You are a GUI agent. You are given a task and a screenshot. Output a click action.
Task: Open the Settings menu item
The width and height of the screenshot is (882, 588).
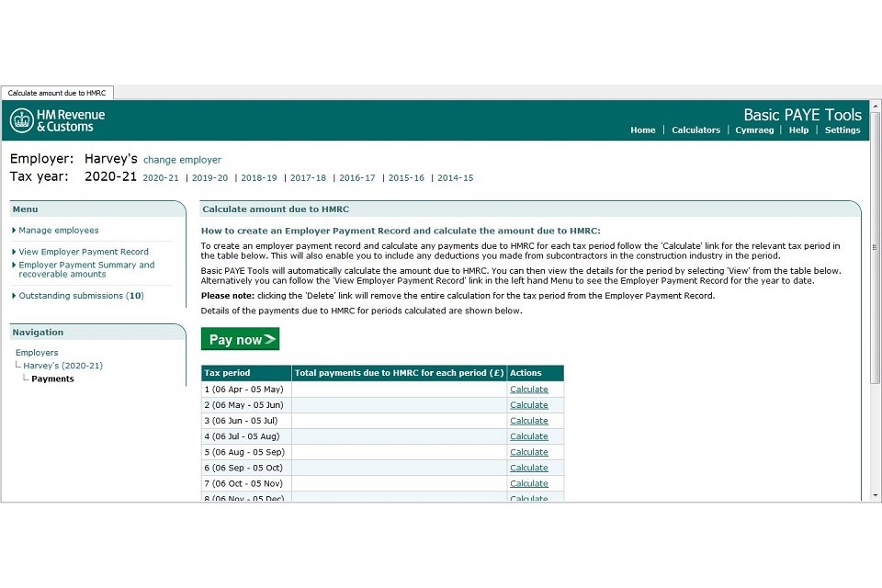(842, 130)
